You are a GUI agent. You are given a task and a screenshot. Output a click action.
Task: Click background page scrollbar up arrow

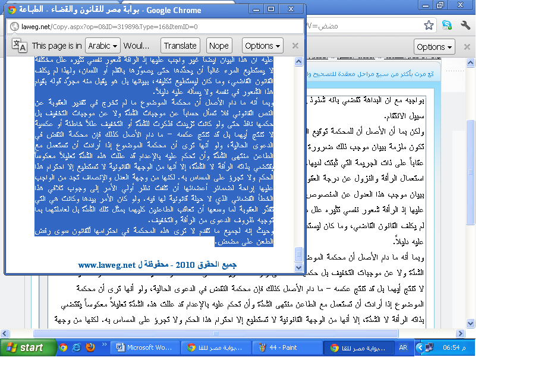tap(471, 63)
